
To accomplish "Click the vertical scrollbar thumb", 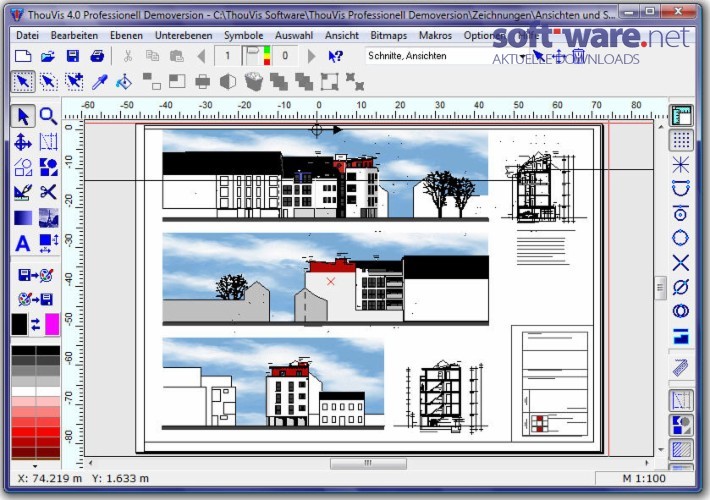I will click(x=660, y=288).
